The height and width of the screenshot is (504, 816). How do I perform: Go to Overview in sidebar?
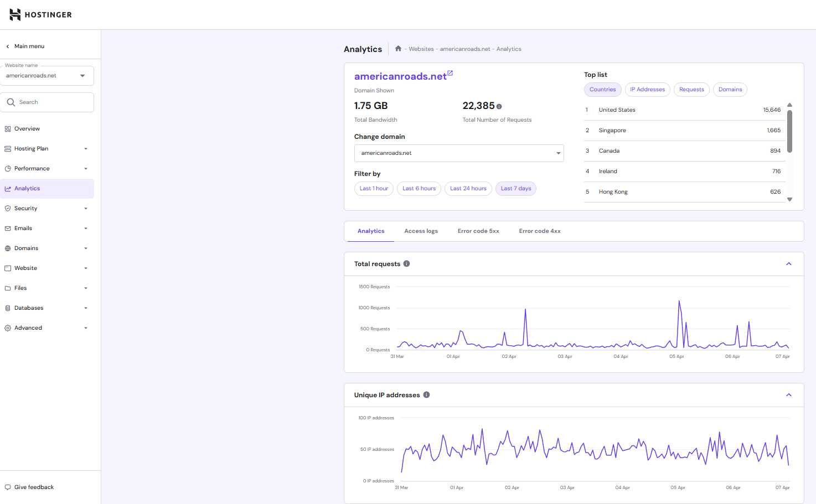47,129
